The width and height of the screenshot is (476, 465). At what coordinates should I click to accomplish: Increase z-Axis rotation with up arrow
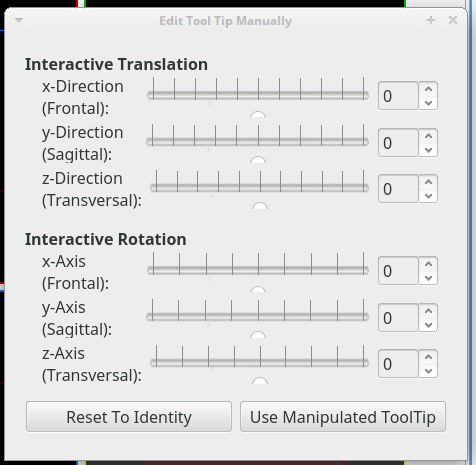[x=428, y=357]
